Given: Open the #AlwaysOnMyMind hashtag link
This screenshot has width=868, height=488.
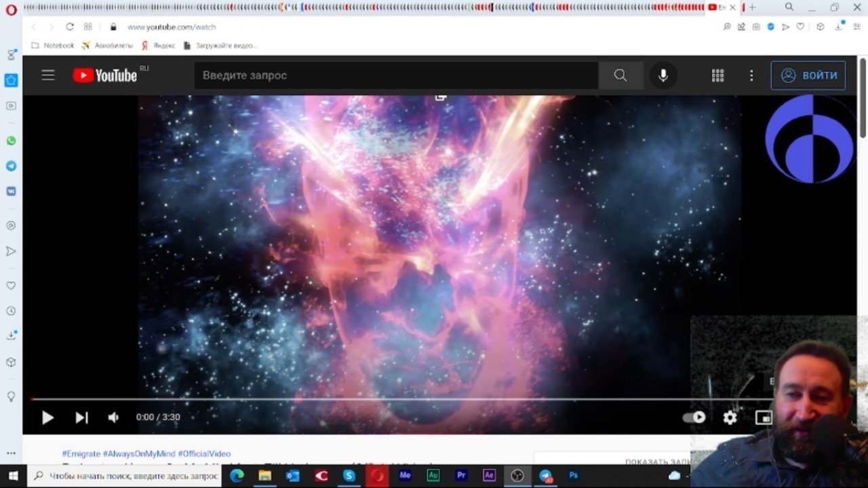Looking at the screenshot, I should click(x=139, y=453).
